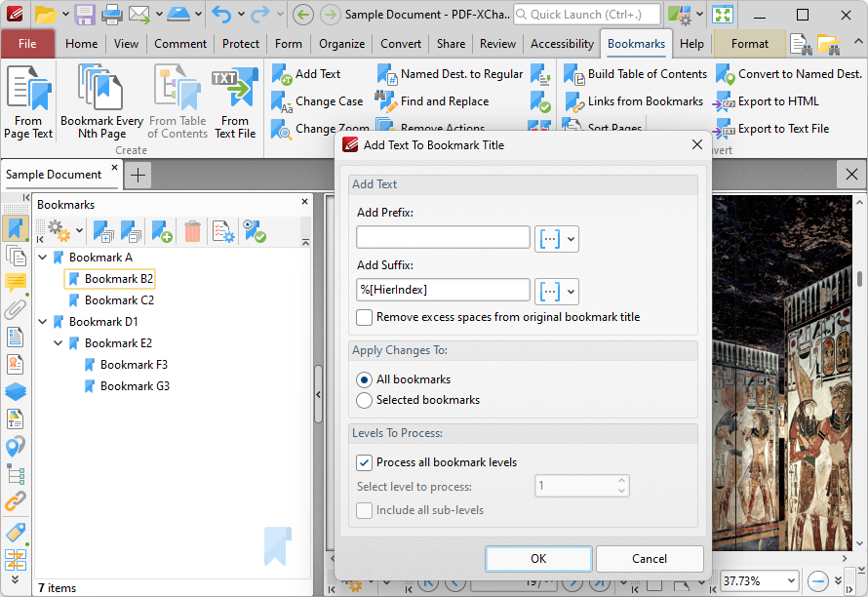868x597 pixels.
Task: Increment the select level stepper
Action: (x=621, y=481)
